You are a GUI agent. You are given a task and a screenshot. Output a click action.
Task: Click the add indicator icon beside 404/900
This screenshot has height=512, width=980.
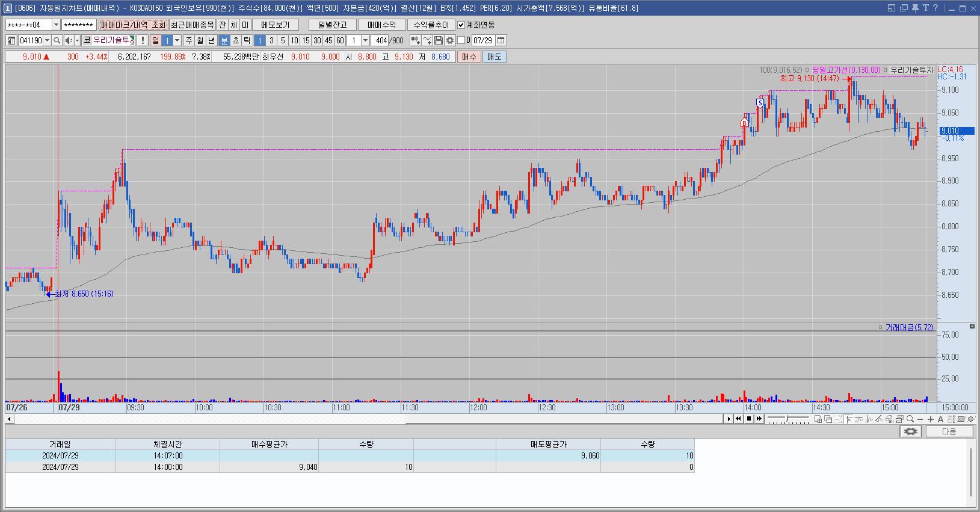click(415, 40)
